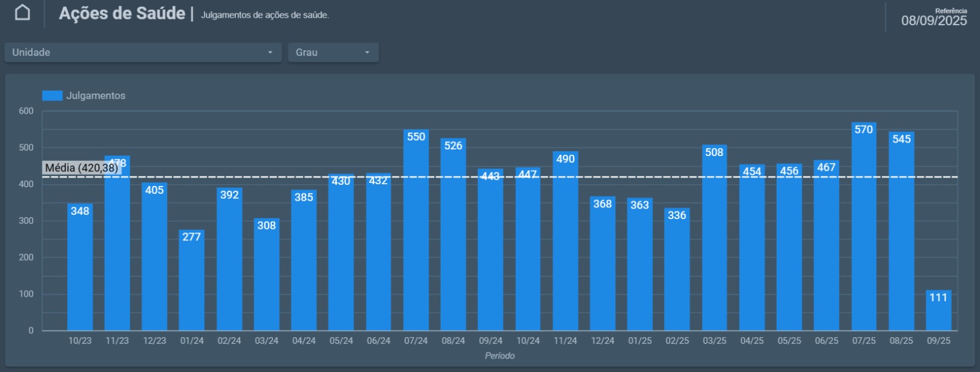Screen dimensions: 980x372
Task: Expand the Grau dropdown filter
Action: [x=333, y=53]
